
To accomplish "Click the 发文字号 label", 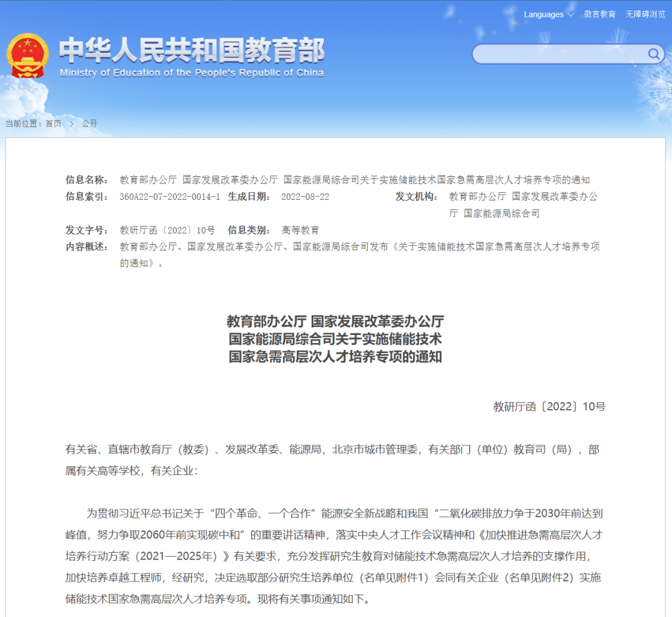I will (86, 230).
